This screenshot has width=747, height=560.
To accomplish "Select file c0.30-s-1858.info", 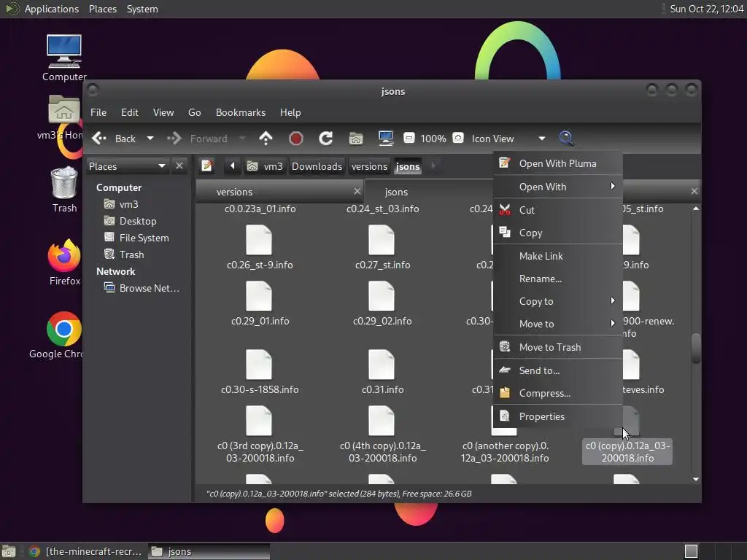I will 259,372.
